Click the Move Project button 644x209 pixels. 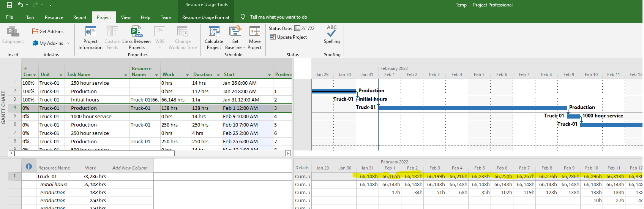coord(255,38)
